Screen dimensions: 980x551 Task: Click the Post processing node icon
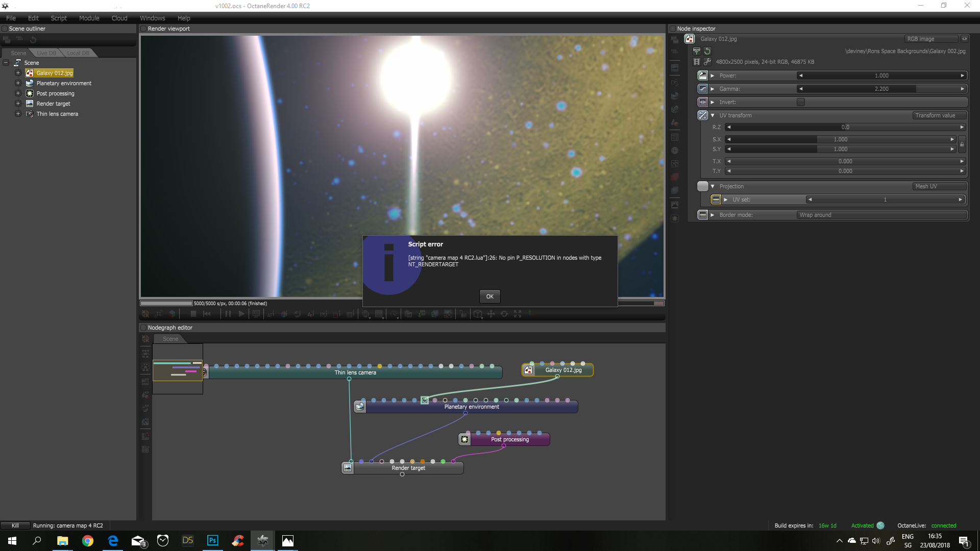click(x=464, y=439)
